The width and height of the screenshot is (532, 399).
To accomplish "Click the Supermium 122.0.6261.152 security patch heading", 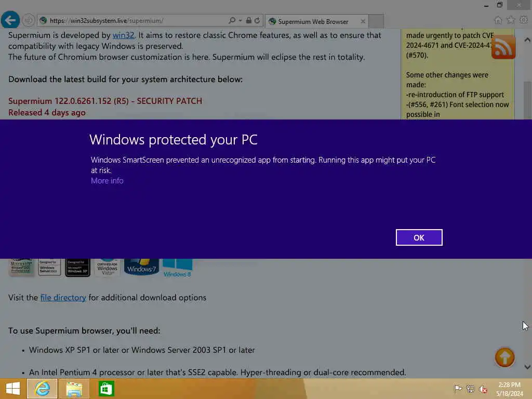I will [105, 101].
